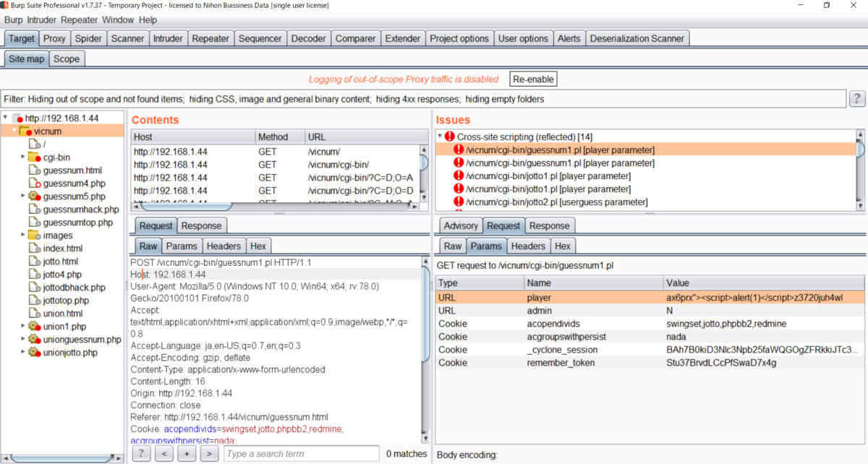This screenshot has width=868, height=464.
Task: Open the Advisory tab in Issues pane
Action: pos(461,225)
